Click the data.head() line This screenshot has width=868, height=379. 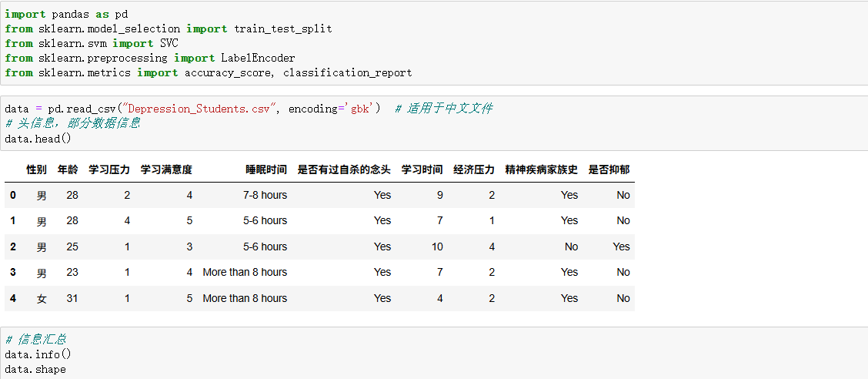point(38,139)
